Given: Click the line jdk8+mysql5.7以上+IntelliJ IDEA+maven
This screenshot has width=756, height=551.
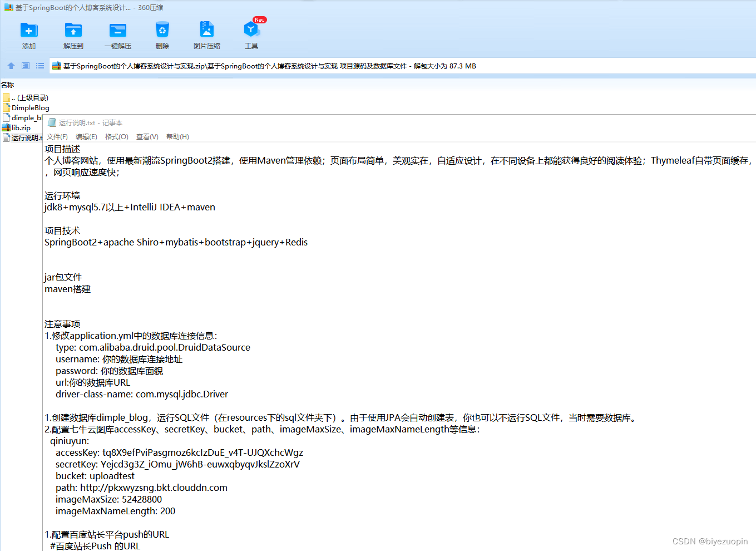Looking at the screenshot, I should coord(130,208).
